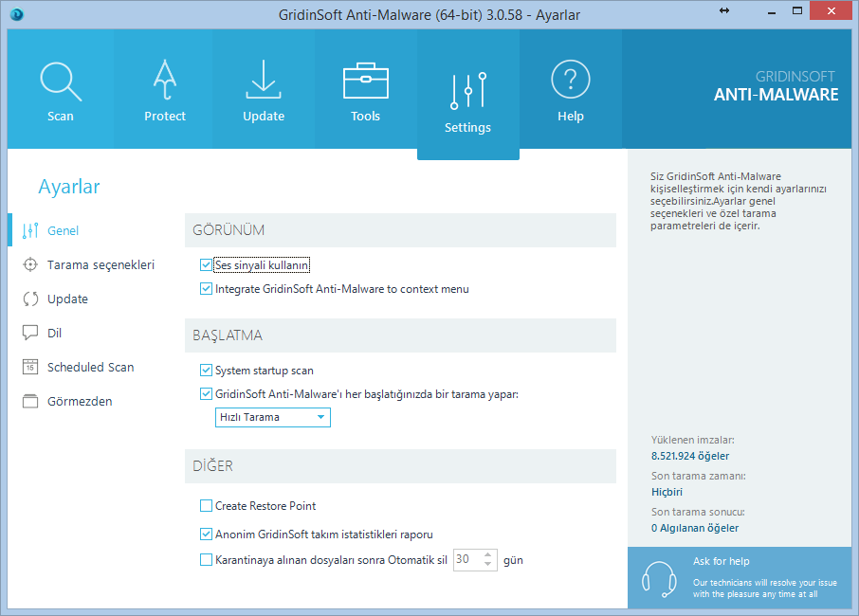Enable Create Restore Point checkbox
Screen dimensions: 859x616
[206, 505]
